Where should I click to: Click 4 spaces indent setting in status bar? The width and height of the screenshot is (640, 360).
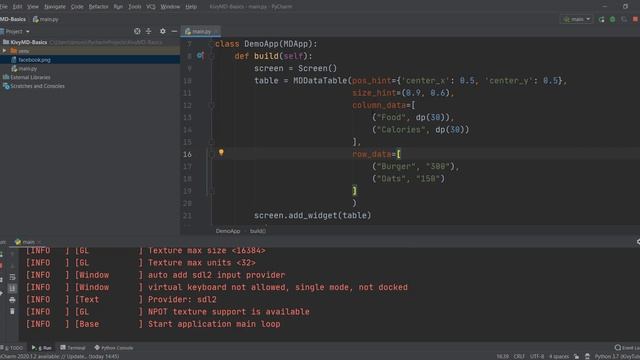click(x=559, y=356)
